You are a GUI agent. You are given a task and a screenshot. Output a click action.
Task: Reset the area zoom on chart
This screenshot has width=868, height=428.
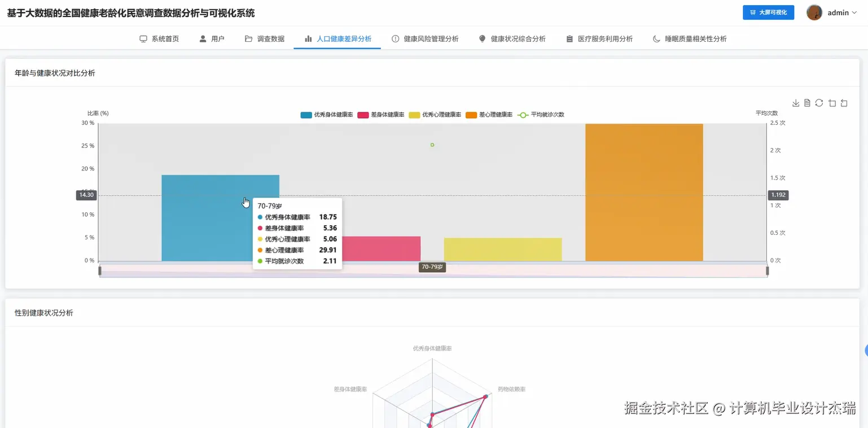pos(844,103)
